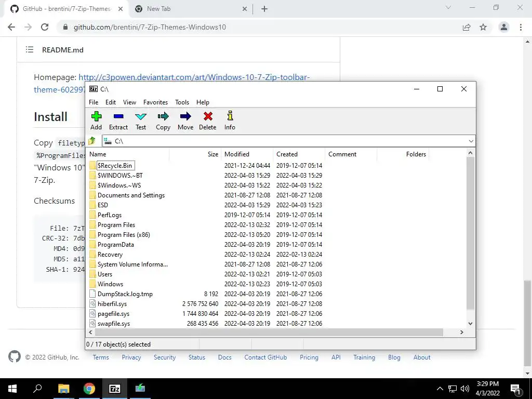Screen dimensions: 532x399
Task: Open the Pricing footer link
Action: point(309,357)
